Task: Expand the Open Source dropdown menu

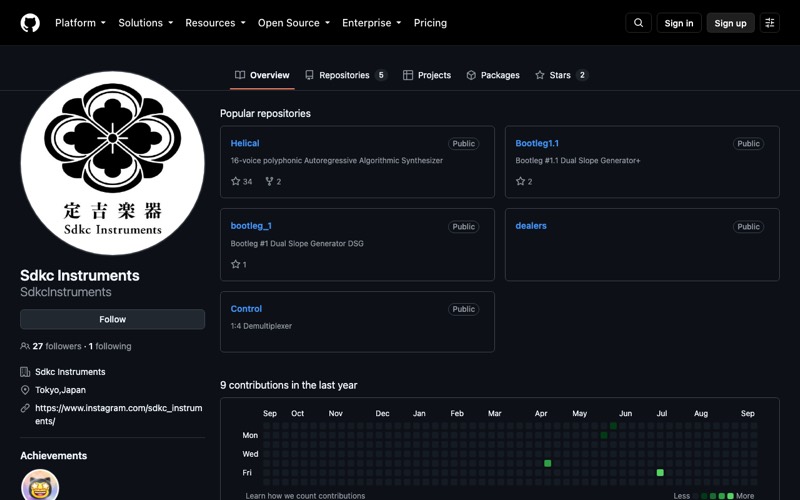Action: (x=294, y=23)
